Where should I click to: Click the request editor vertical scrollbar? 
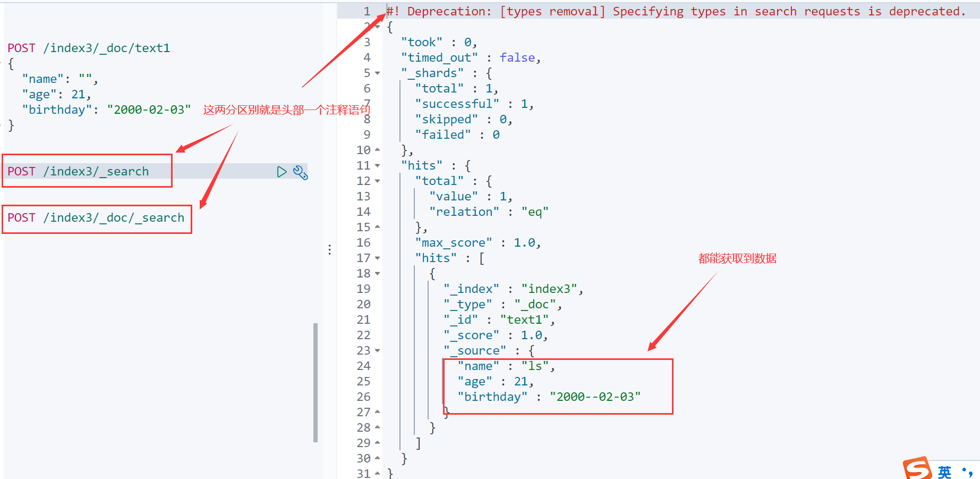pyautogui.click(x=316, y=383)
